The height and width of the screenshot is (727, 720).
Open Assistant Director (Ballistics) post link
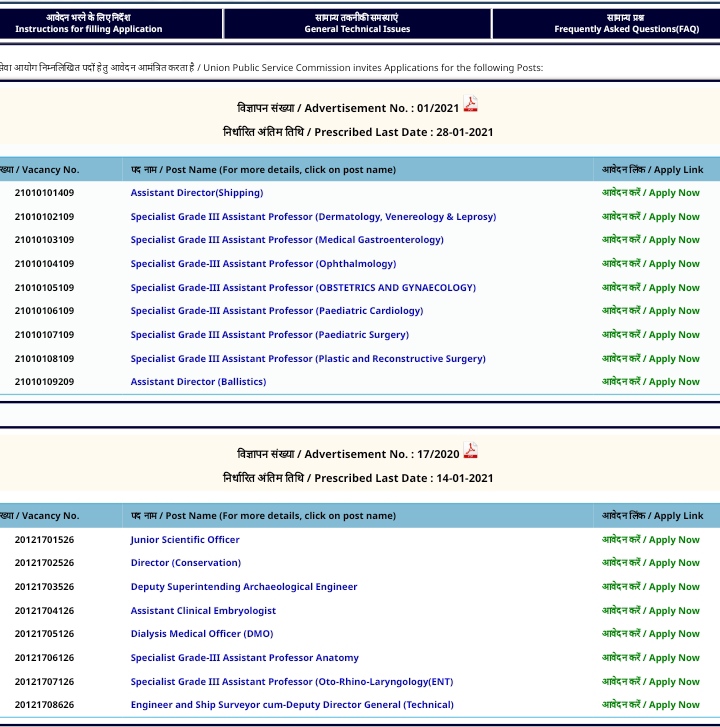pyautogui.click(x=198, y=382)
